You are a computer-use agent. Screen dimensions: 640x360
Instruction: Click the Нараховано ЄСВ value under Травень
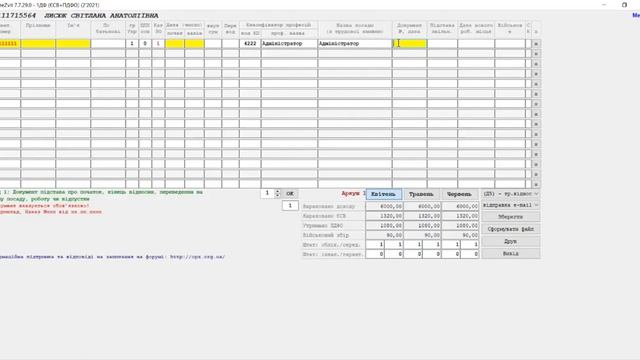(x=422, y=216)
